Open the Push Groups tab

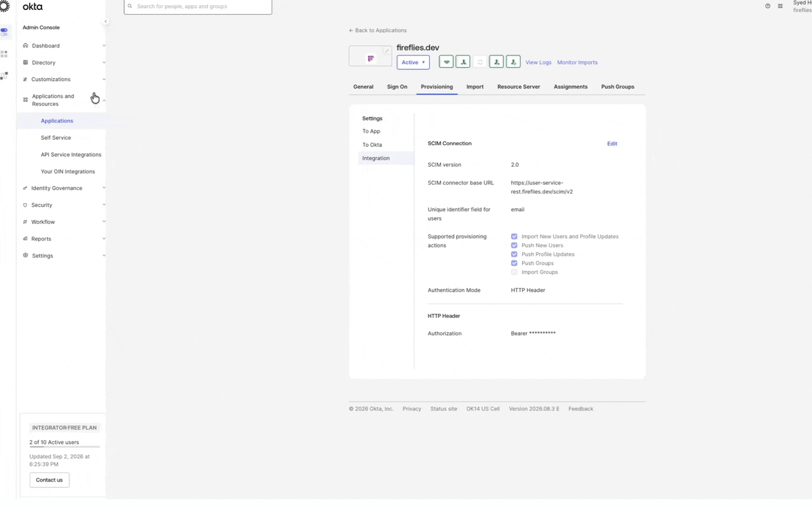617,87
